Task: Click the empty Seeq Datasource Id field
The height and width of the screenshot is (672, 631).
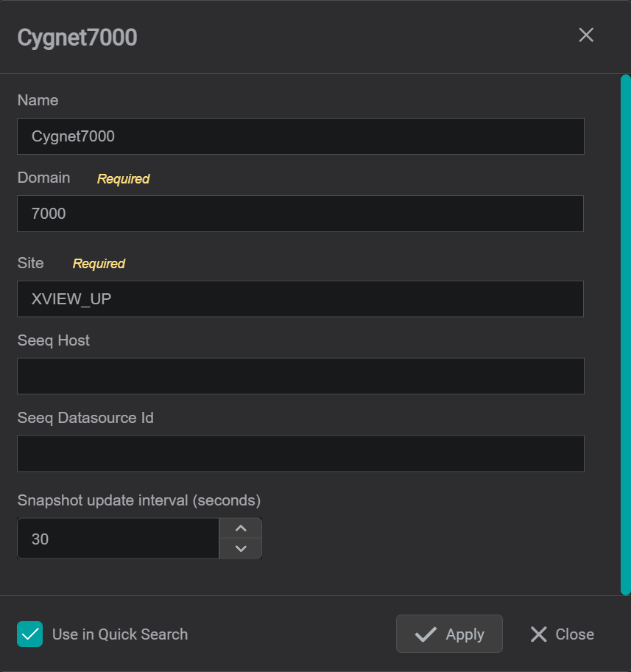Action: click(300, 453)
